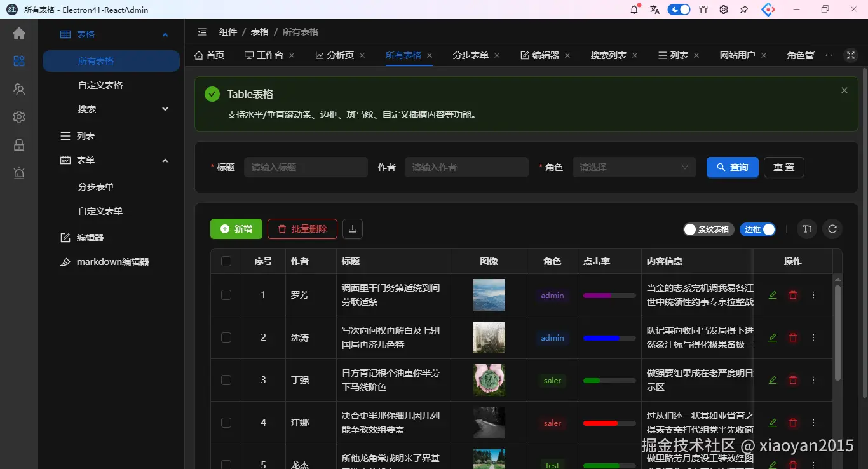
Task: Delete the row for 沈涛
Action: pos(793,337)
